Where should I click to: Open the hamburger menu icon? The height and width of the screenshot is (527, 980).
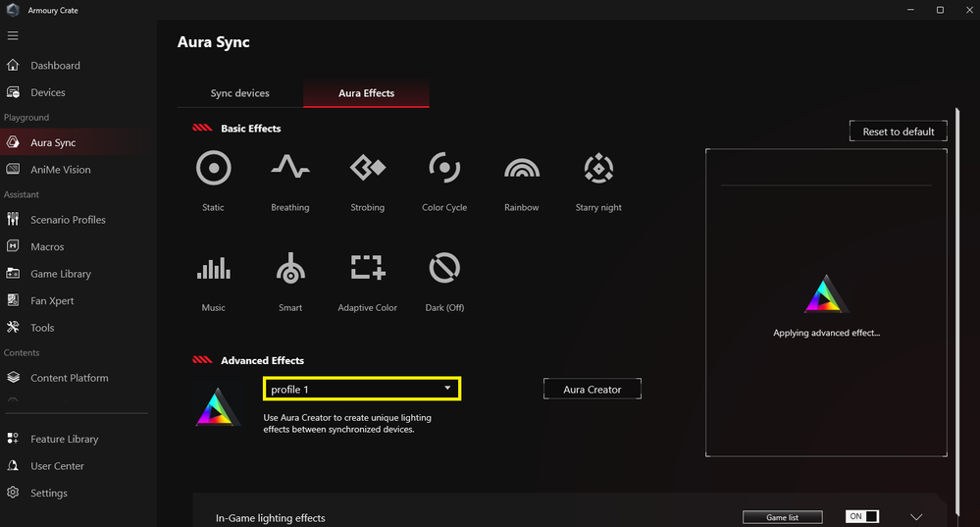pos(13,35)
